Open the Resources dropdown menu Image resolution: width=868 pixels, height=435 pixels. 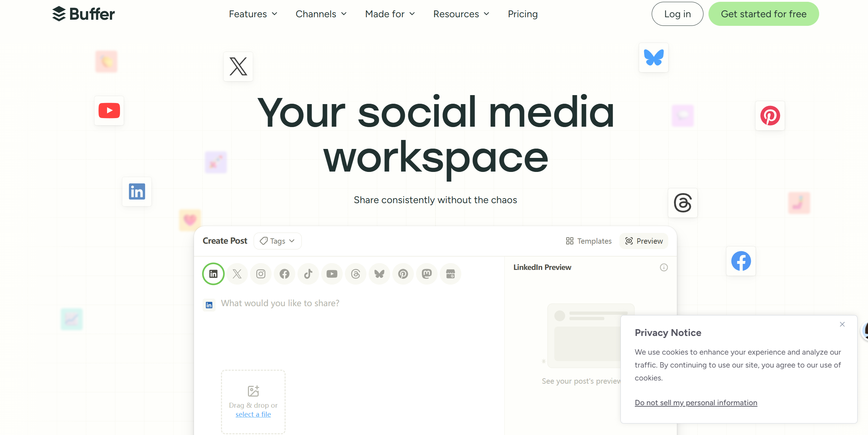461,14
